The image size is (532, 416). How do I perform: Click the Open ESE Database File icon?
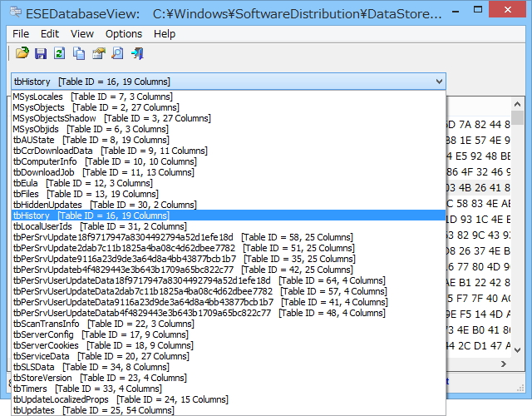point(22,53)
